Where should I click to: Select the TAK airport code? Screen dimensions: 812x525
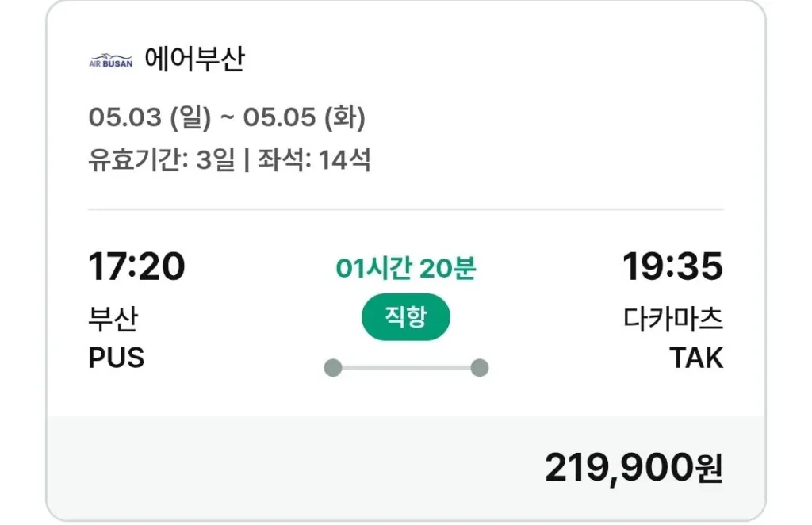695,358
